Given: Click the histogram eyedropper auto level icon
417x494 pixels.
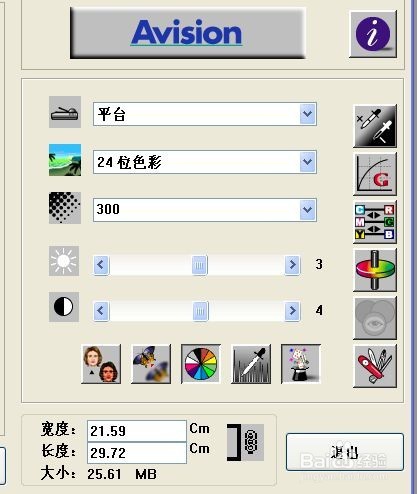Looking at the screenshot, I should tap(251, 364).
